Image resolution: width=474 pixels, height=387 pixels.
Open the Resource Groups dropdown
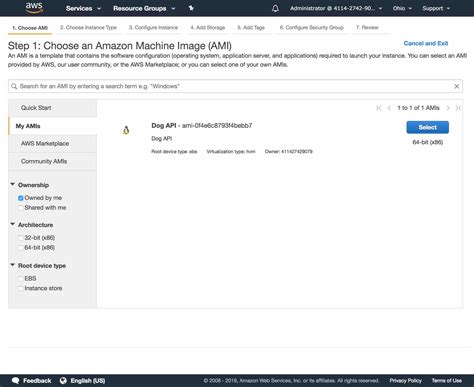click(144, 8)
